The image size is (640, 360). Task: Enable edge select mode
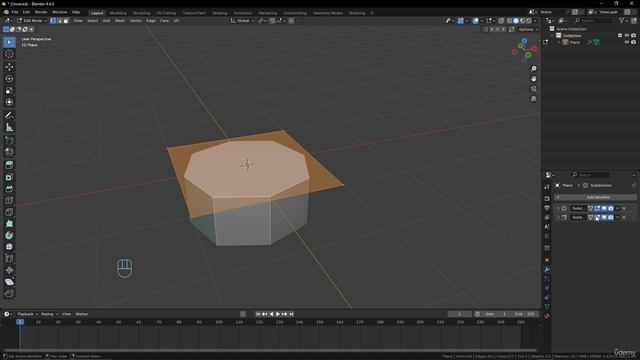pyautogui.click(x=60, y=20)
